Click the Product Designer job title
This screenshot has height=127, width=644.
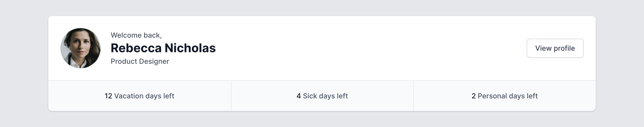(140, 61)
